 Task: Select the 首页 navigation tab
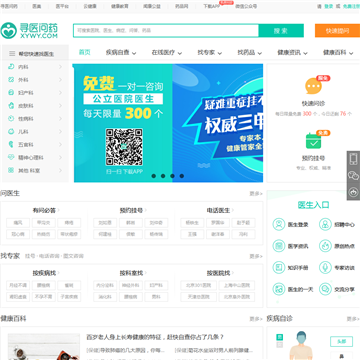[x=85, y=52]
